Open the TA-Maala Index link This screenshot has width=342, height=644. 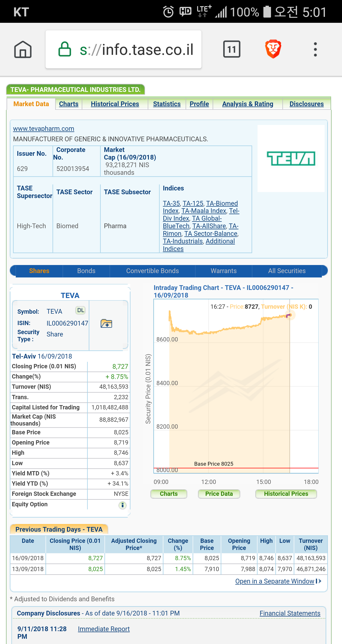[x=204, y=211]
